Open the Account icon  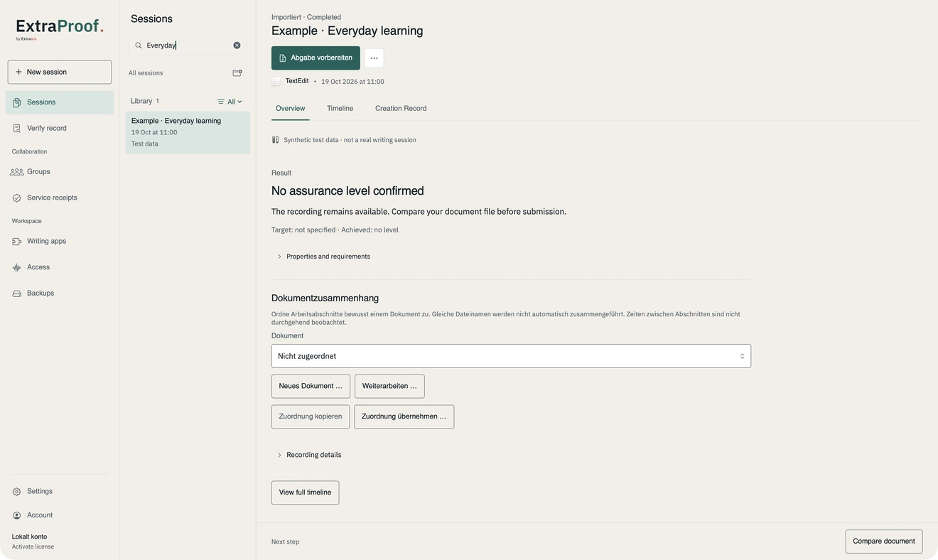click(16, 515)
